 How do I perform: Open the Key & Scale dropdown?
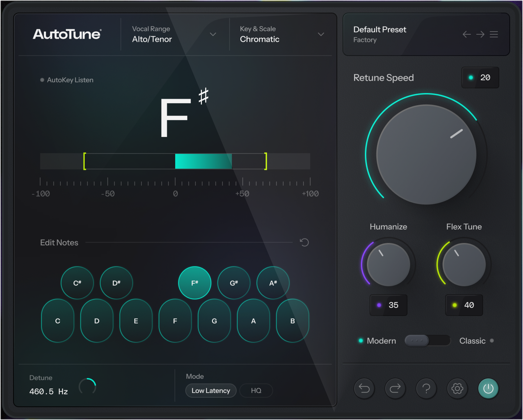pyautogui.click(x=321, y=34)
